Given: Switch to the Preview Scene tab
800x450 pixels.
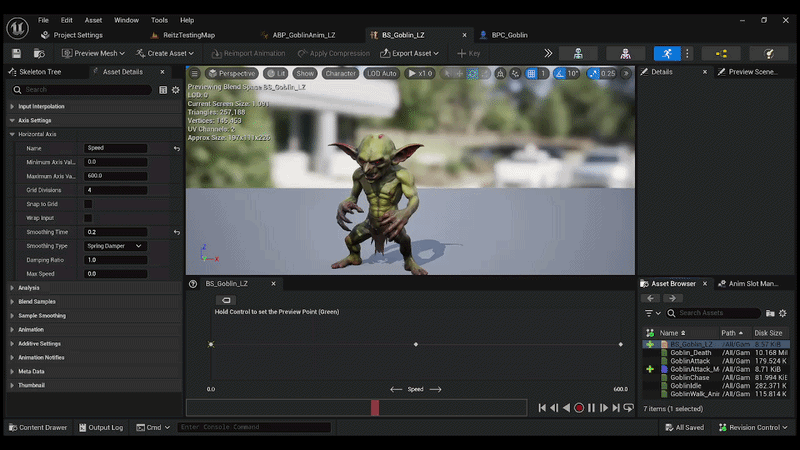Looking at the screenshot, I should coord(753,72).
